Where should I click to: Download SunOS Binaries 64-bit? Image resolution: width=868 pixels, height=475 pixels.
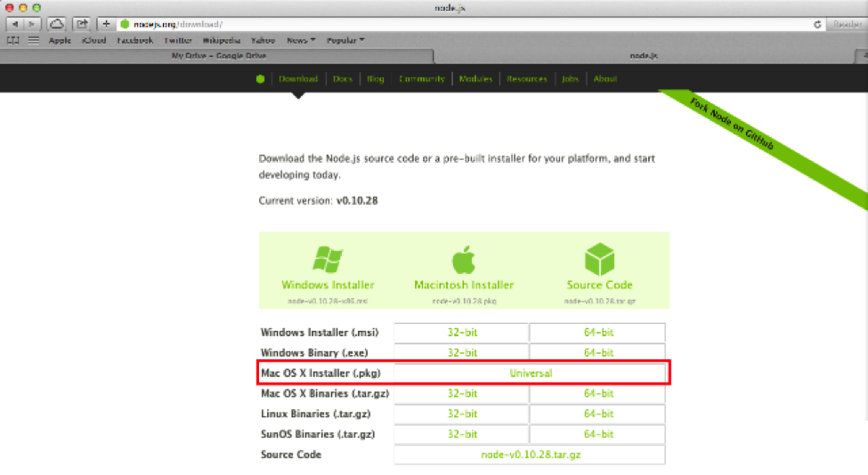click(x=598, y=435)
